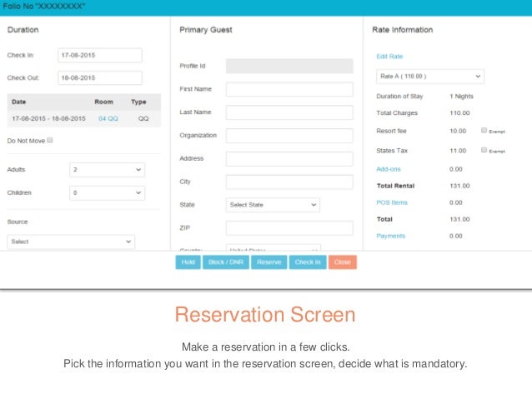
Task: Click the States Tax 11.00 value
Action: (458, 151)
